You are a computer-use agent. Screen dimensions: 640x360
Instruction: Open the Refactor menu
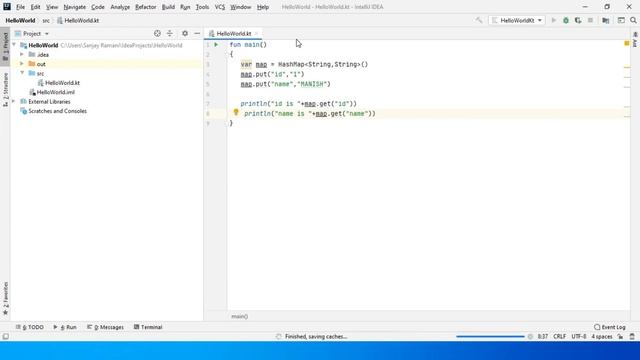coord(146,7)
